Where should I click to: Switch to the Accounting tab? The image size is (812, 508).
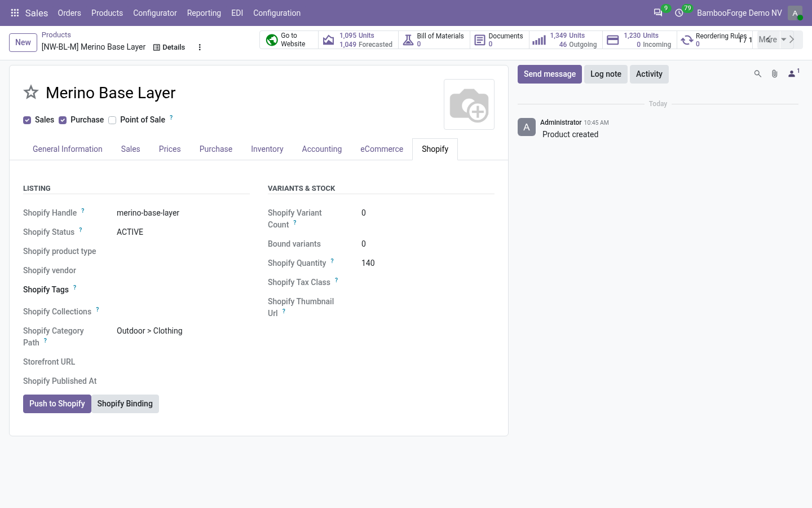coord(322,149)
